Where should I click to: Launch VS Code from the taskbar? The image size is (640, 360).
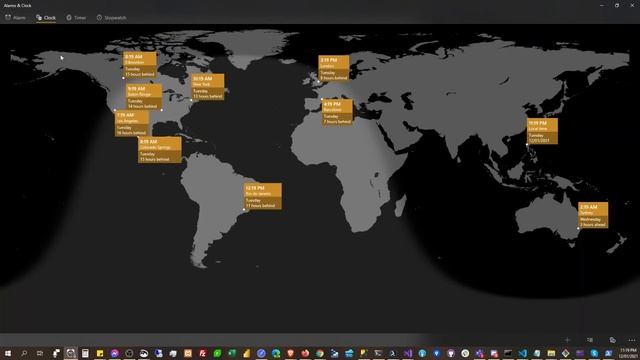[x=522, y=353]
